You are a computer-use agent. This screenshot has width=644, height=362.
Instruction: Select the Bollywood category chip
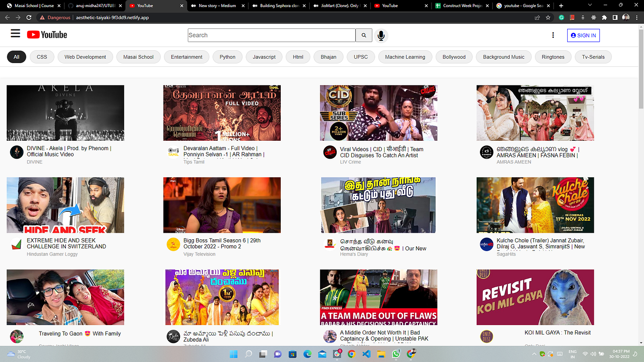coord(454,56)
